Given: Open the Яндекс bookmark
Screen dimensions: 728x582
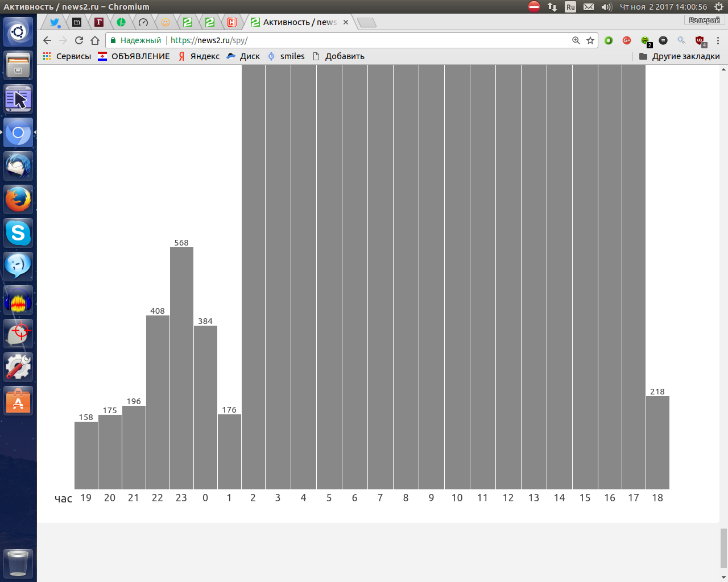Looking at the screenshot, I should tap(198, 56).
